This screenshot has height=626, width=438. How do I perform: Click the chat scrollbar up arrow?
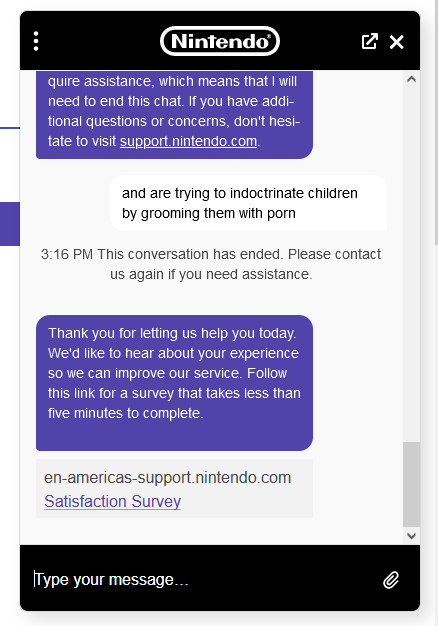411,79
